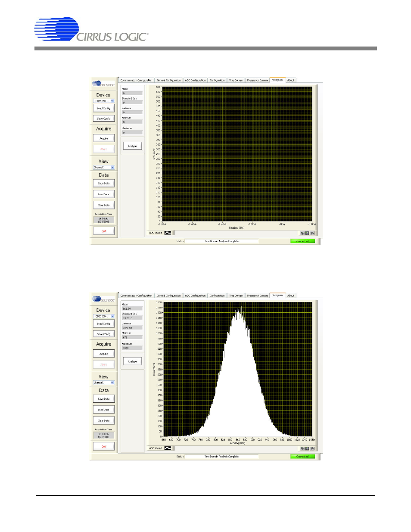Image resolution: width=411 pixels, height=532 pixels.
Task: Expand the CDB5560-1 dropdown in the bell-curve window
Action: click(x=112, y=316)
